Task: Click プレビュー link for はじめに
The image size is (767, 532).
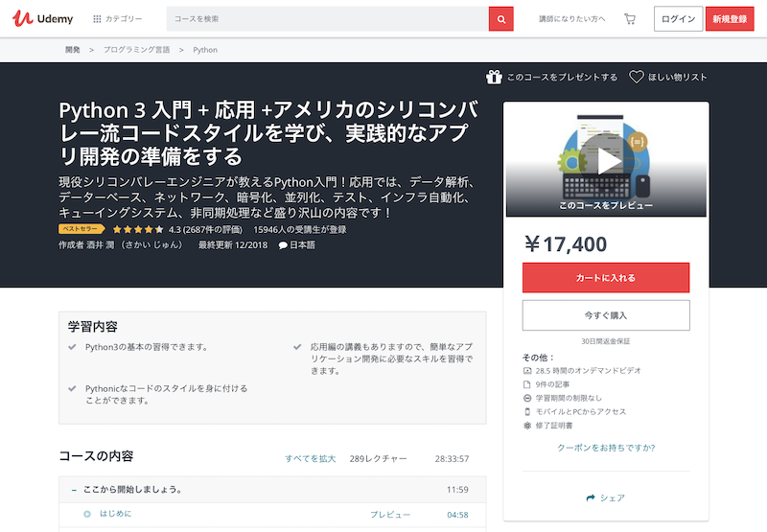Action: tap(390, 515)
